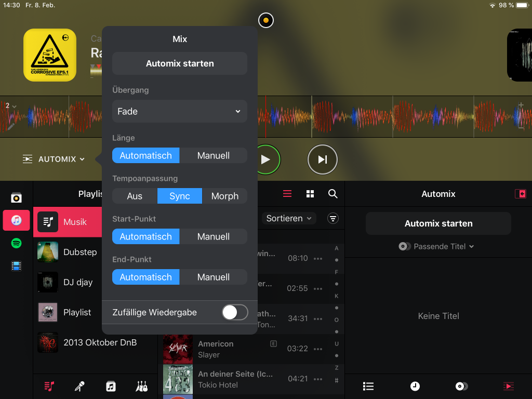532x399 pixels.
Task: Switch to grid view layout
Action: click(x=310, y=194)
